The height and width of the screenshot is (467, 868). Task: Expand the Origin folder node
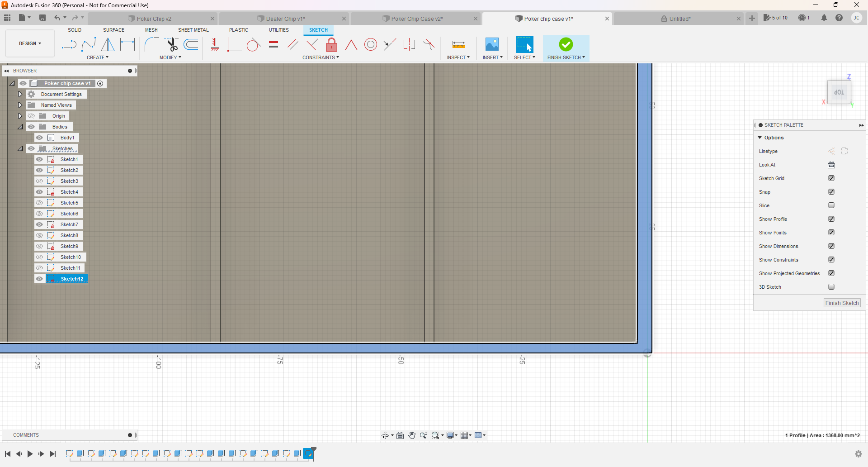[x=20, y=116]
